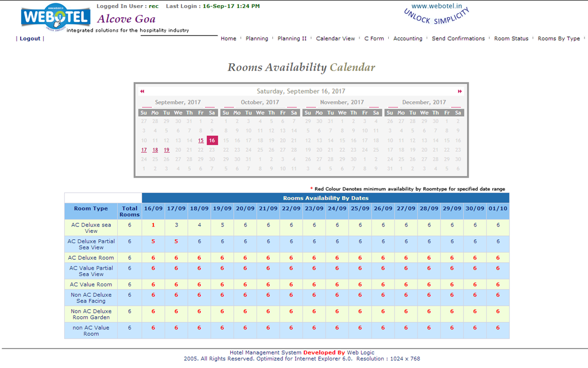
Task: Select September 17 in the calendar
Action: tap(144, 150)
